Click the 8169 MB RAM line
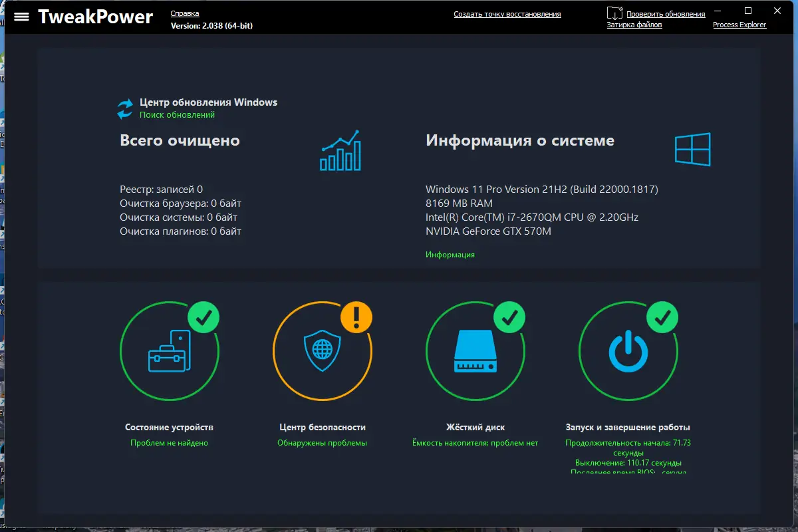 (459, 203)
